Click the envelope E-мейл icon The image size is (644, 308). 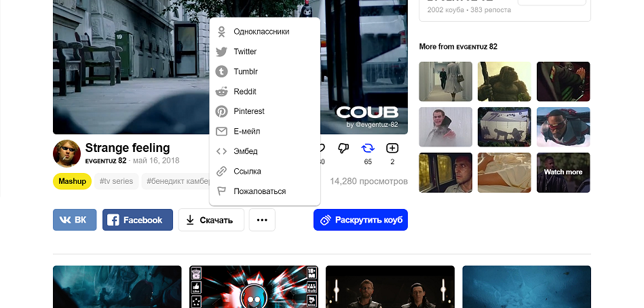coord(221,132)
